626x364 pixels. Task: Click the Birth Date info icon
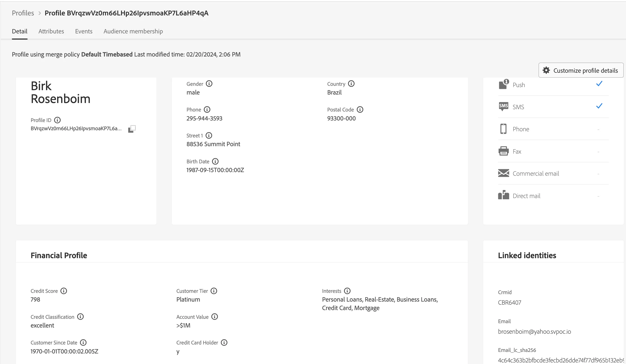(x=215, y=161)
